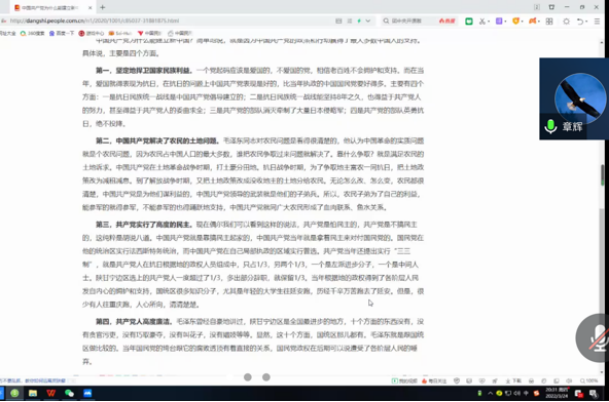The height and width of the screenshot is (402, 609).
Task: Toggle the speaker mute icon in browser status bar
Action: click(569, 381)
